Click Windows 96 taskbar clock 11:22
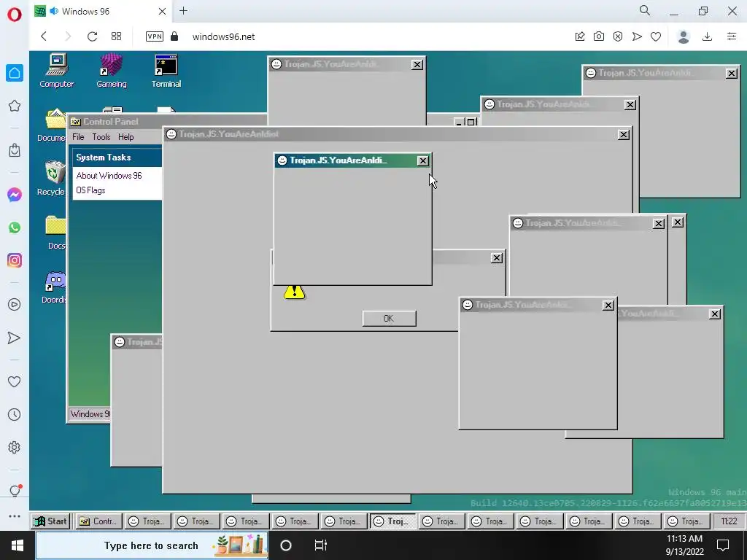747x560 pixels. 729,521
